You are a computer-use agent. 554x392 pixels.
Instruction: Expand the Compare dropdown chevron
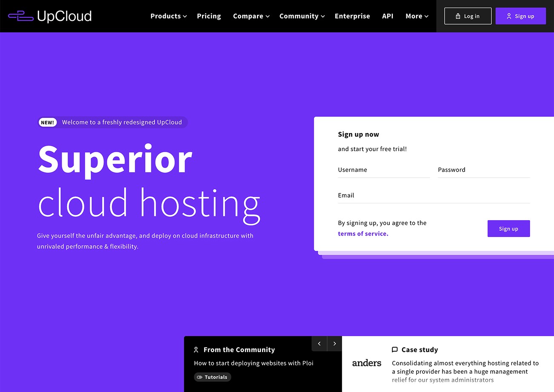tap(267, 17)
